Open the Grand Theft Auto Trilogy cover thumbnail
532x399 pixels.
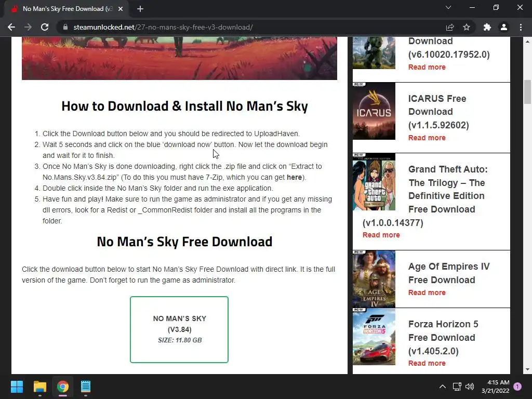pyautogui.click(x=374, y=182)
